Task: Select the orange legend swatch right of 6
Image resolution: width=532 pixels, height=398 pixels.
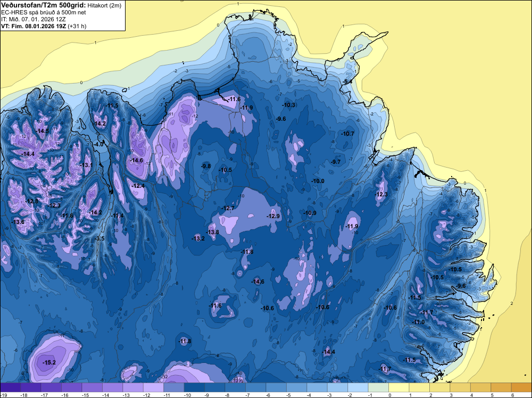Action: (x=521, y=387)
